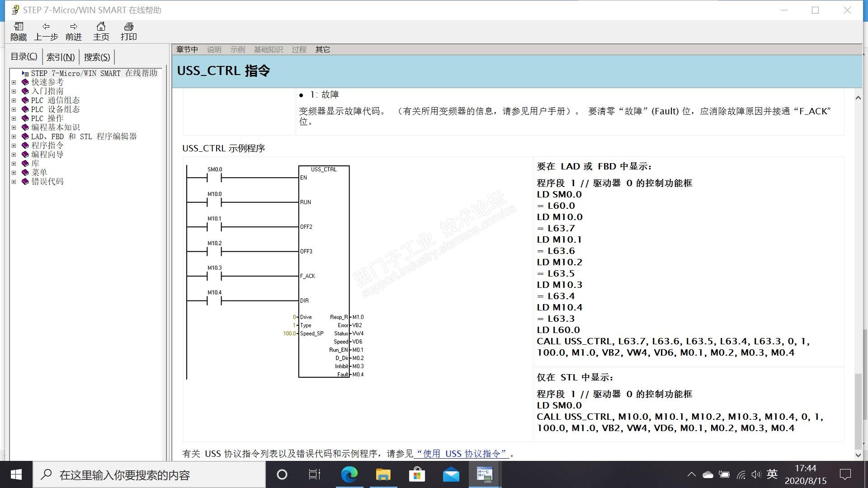Open the "使用 USS 协议指令" hyperlink
The height and width of the screenshot is (488, 868).
point(462,454)
